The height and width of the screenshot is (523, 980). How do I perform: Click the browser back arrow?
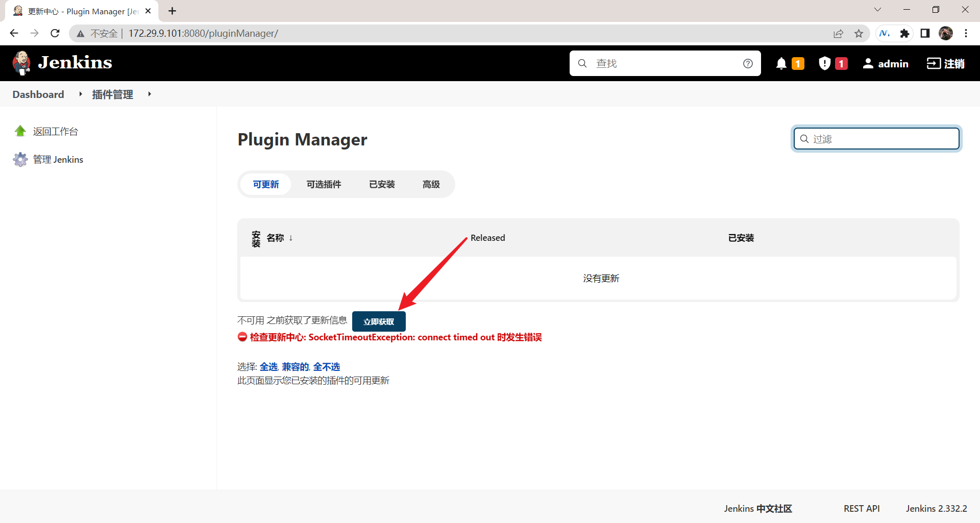click(14, 33)
